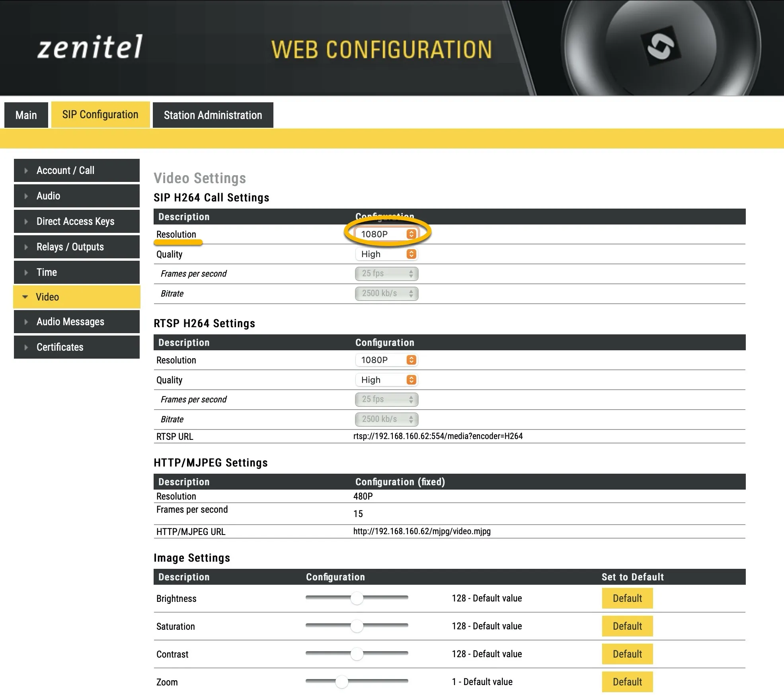Image resolution: width=784 pixels, height=695 pixels.
Task: Click the Zenitel logo in the header
Action: coord(90,47)
